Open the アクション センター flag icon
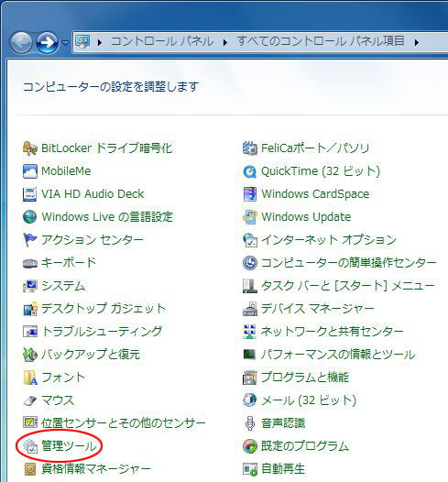Image resolution: width=448 pixels, height=482 pixels. pos(30,240)
